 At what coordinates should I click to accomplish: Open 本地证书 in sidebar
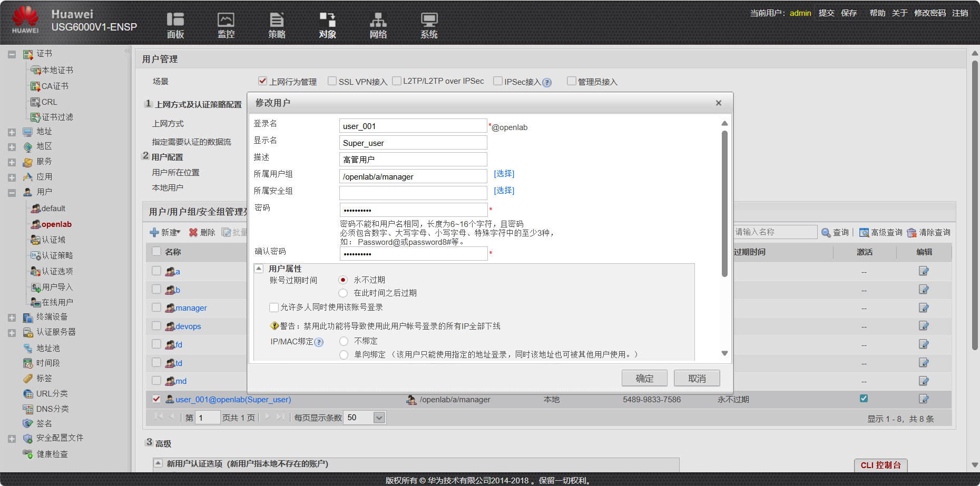point(57,70)
